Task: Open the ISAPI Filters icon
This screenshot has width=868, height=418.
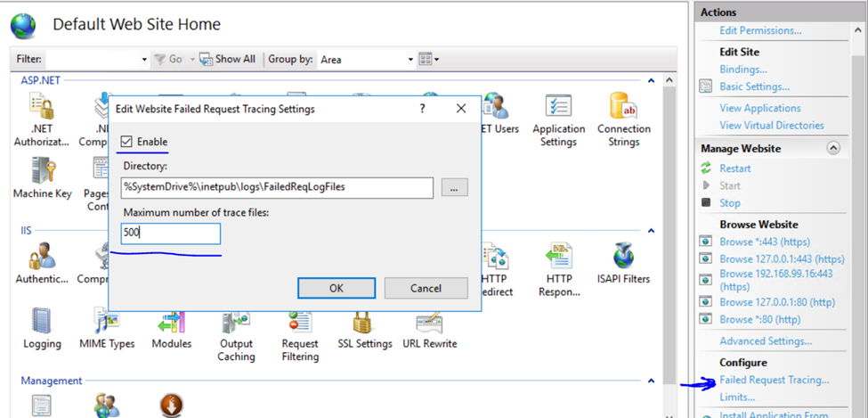Action: tap(623, 259)
